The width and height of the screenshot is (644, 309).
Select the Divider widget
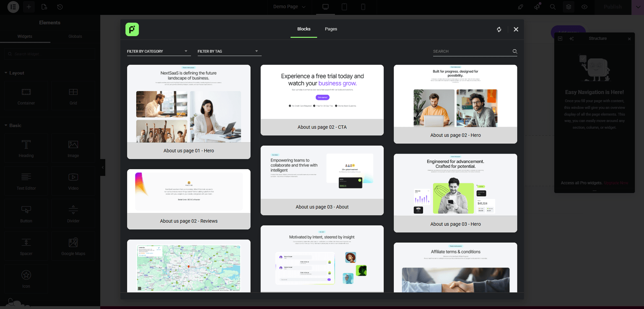pyautogui.click(x=73, y=213)
